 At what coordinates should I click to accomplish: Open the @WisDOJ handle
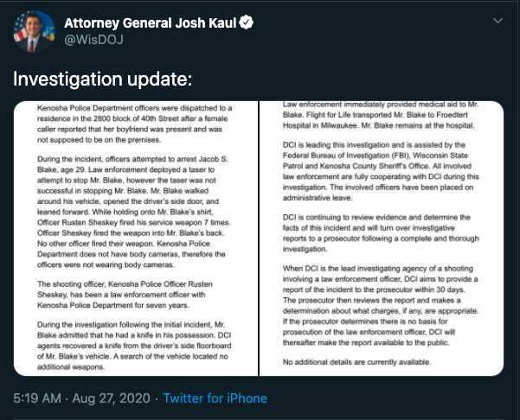(93, 40)
